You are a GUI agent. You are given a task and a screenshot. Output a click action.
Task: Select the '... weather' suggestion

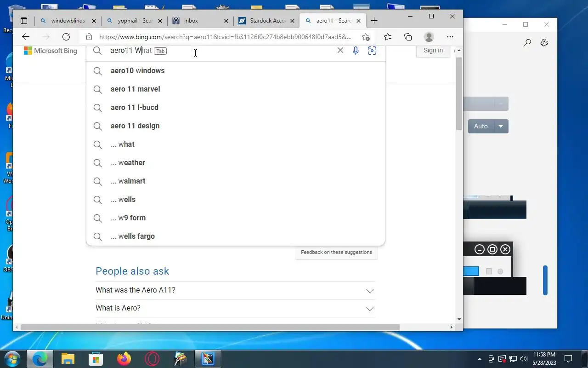tap(235, 162)
